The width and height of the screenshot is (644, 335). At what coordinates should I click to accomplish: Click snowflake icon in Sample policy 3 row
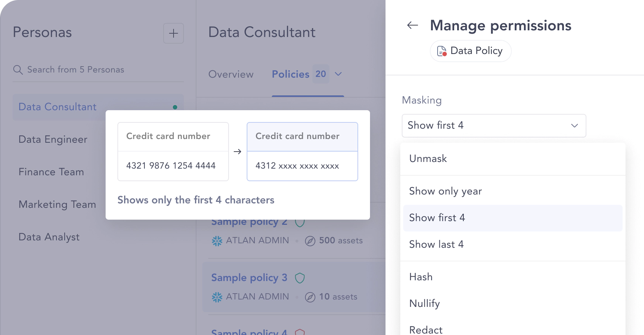[217, 297]
